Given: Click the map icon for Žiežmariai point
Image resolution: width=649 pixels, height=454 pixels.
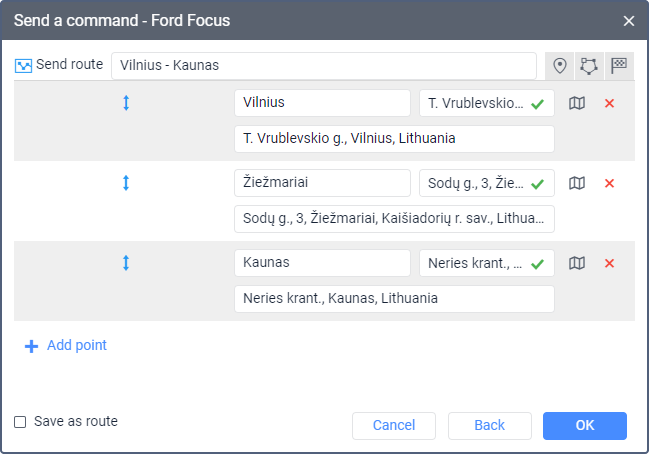Looking at the screenshot, I should pos(576,183).
